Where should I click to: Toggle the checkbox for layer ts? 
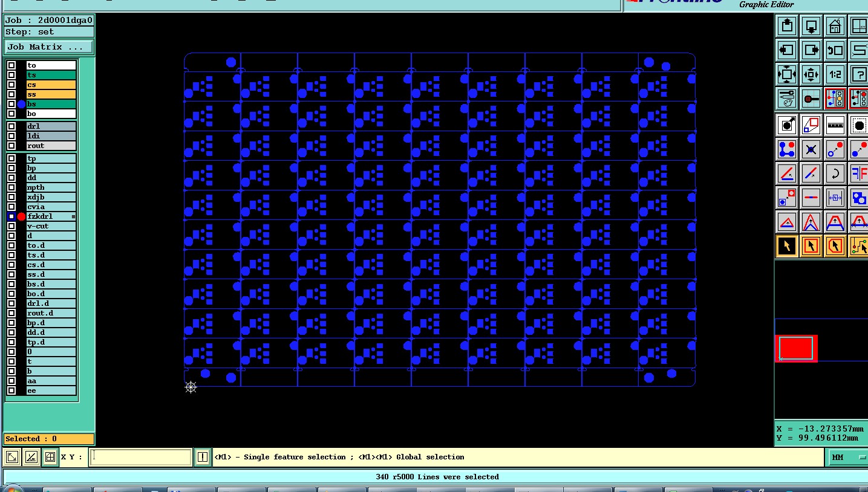[x=11, y=75]
